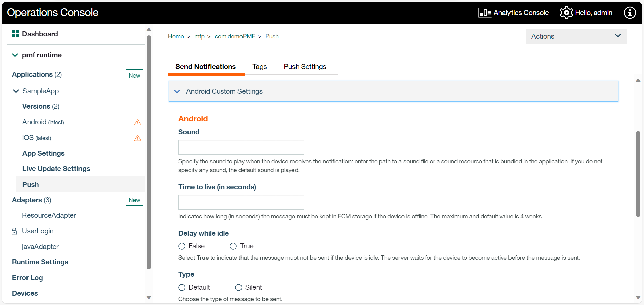Open the Push Settings tab
644x305 pixels.
tap(305, 67)
